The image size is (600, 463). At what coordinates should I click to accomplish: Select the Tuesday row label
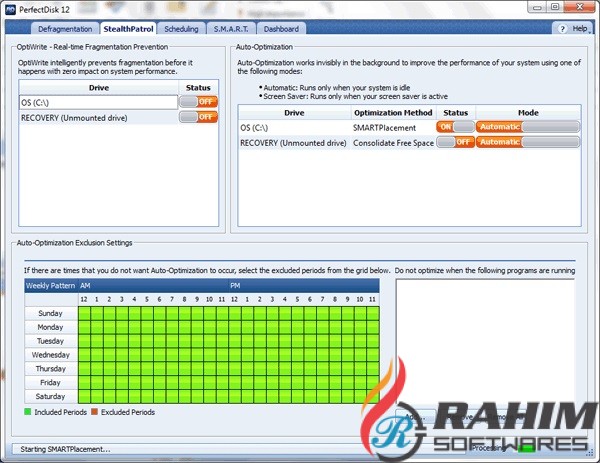(51, 341)
